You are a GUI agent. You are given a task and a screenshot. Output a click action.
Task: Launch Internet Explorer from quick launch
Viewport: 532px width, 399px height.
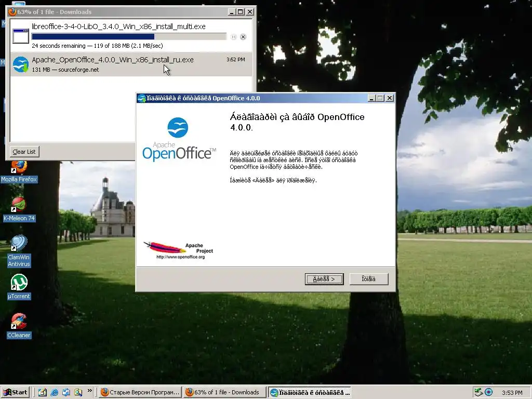54,392
